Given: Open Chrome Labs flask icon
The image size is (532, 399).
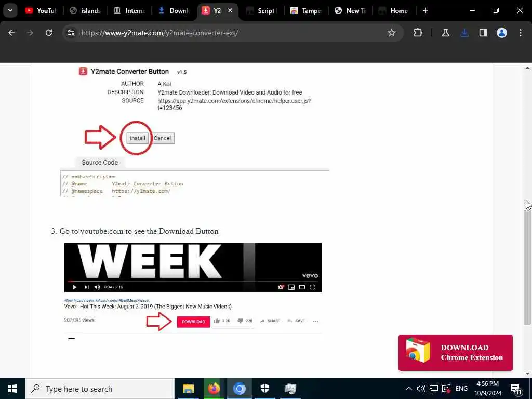Looking at the screenshot, I should pyautogui.click(x=445, y=33).
